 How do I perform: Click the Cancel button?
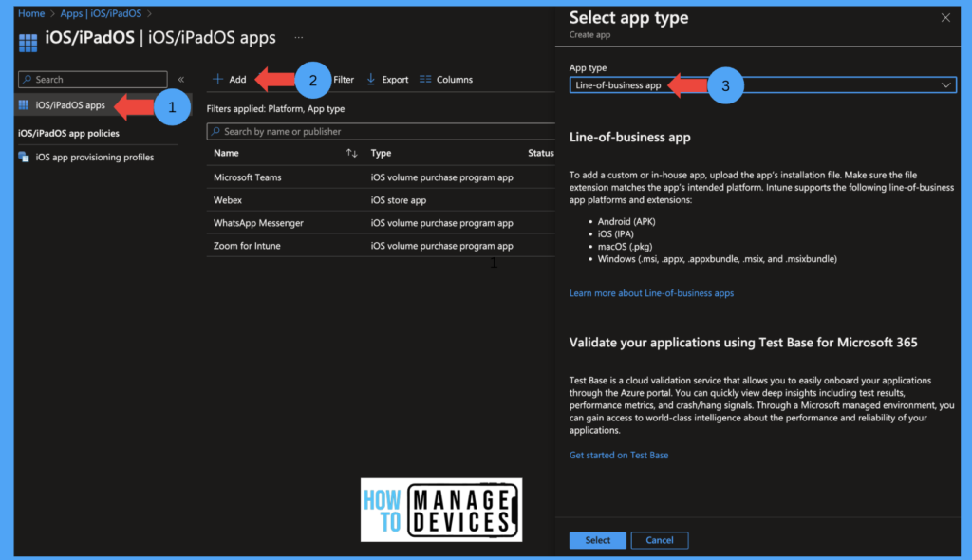[660, 540]
